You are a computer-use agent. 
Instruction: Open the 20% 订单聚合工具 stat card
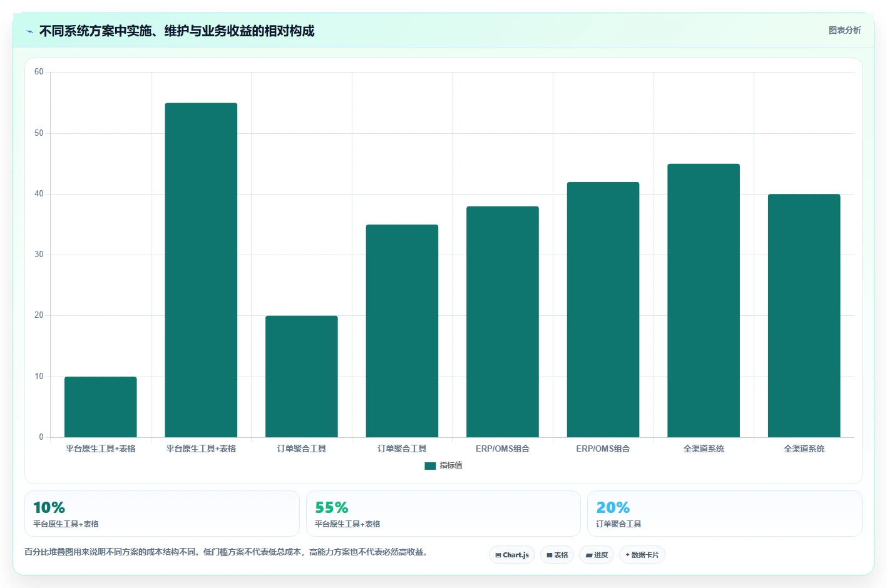pos(725,514)
